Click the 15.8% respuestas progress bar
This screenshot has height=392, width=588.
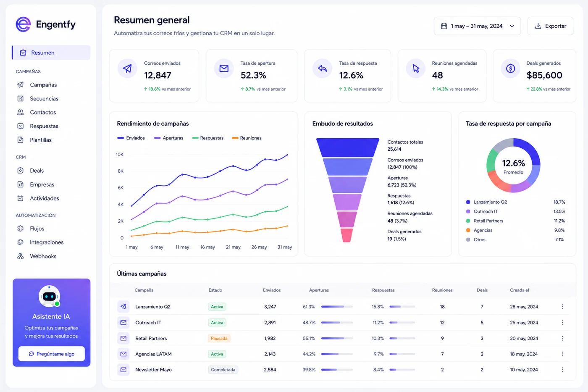click(x=402, y=307)
